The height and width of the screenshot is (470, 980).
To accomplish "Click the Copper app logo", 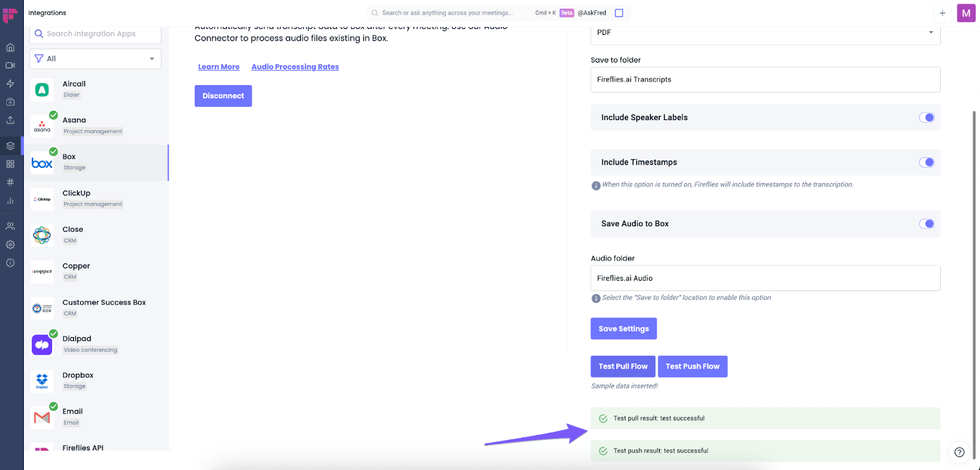I will pos(42,271).
